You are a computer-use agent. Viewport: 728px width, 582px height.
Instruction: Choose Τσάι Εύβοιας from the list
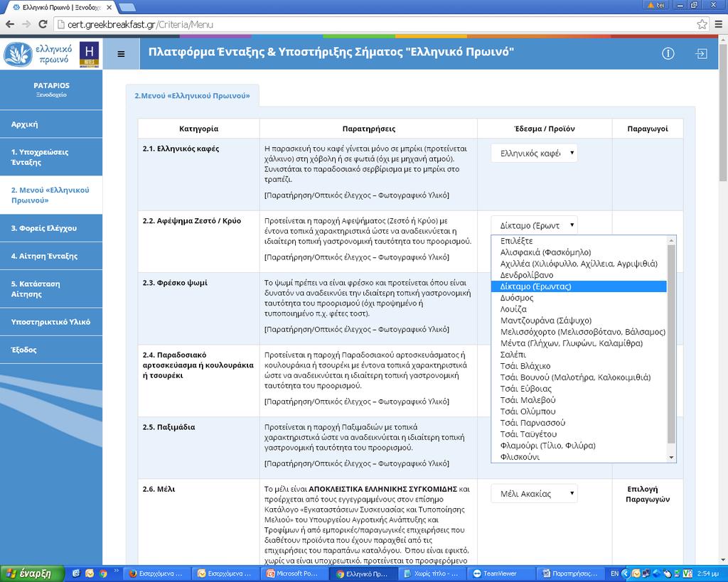(579, 389)
